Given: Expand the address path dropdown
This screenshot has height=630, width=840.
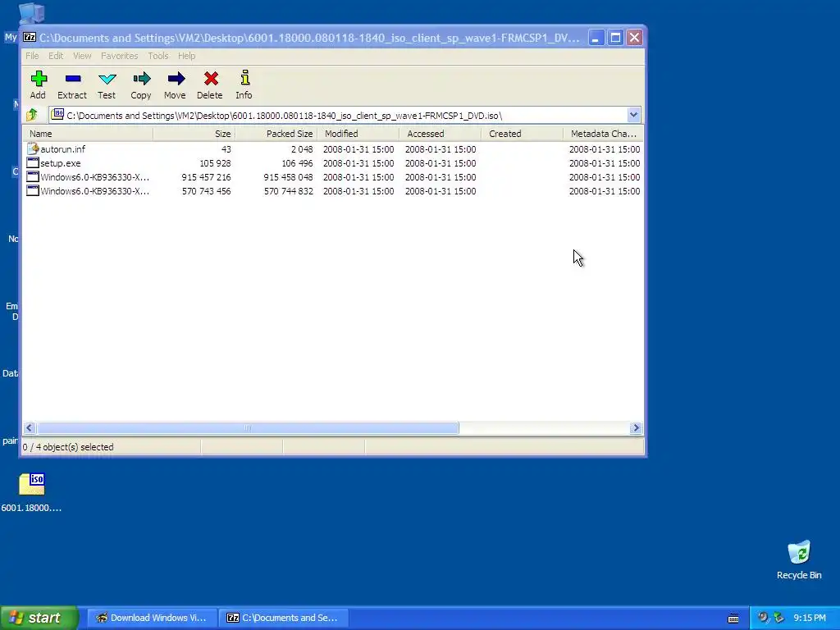Looking at the screenshot, I should (x=633, y=115).
